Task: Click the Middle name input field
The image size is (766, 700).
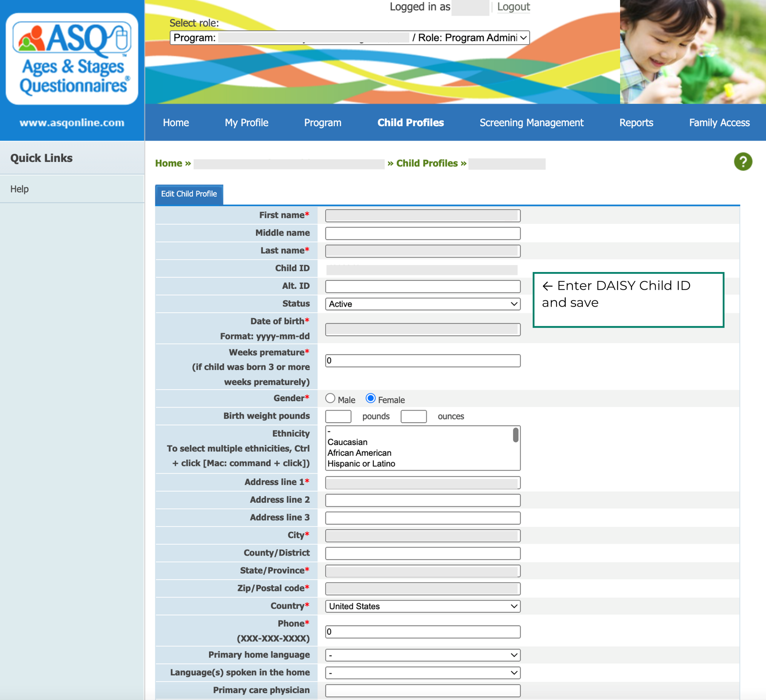Action: pyautogui.click(x=423, y=233)
